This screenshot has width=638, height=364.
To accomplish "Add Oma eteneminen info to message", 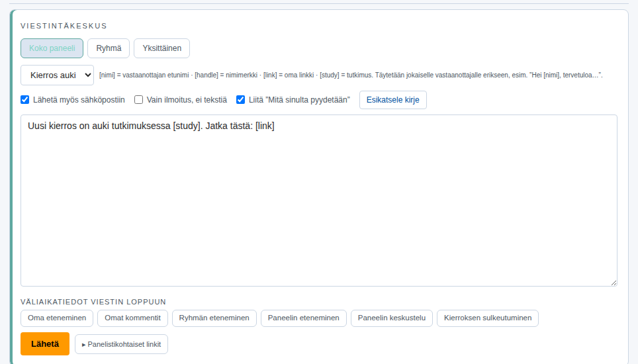I will click(57, 318).
